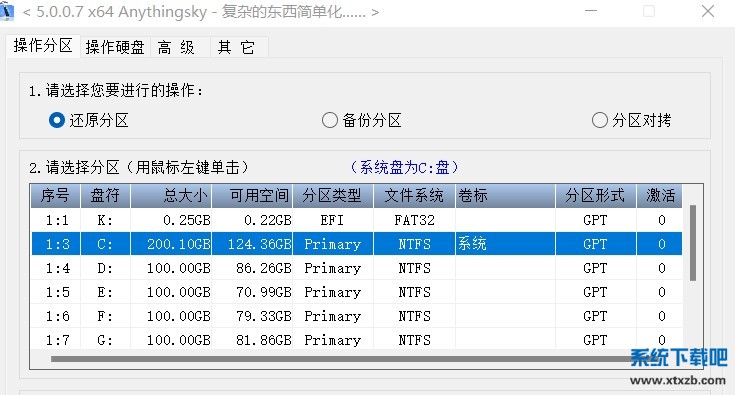Viewport: 735px width, 395px height.
Task: Click the 文件系统 column header
Action: click(x=414, y=195)
